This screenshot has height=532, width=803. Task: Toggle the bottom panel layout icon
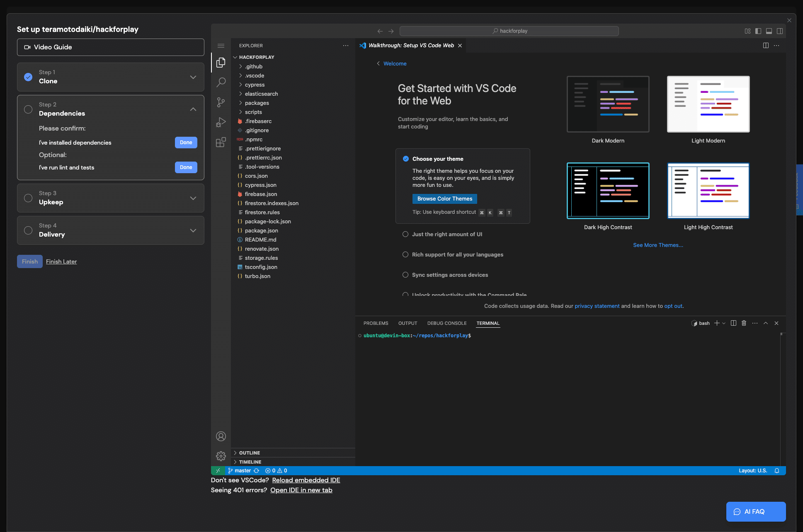click(x=769, y=31)
